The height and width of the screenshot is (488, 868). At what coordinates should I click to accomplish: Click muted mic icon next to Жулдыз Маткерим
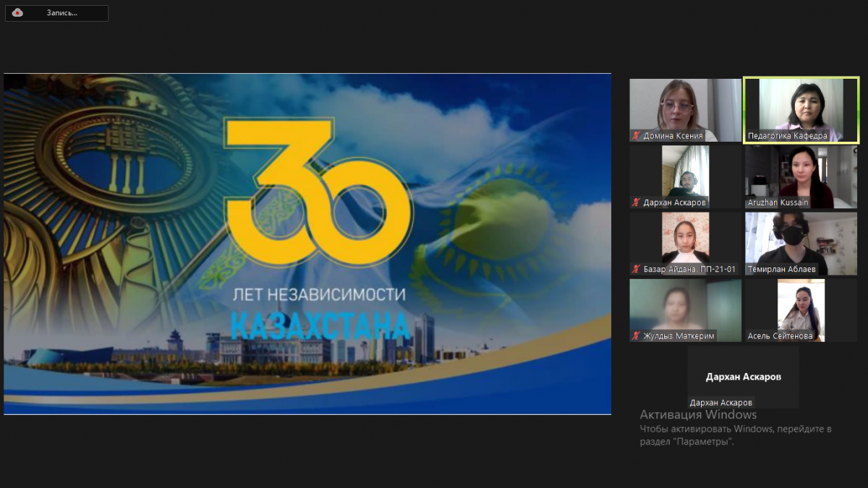(637, 335)
